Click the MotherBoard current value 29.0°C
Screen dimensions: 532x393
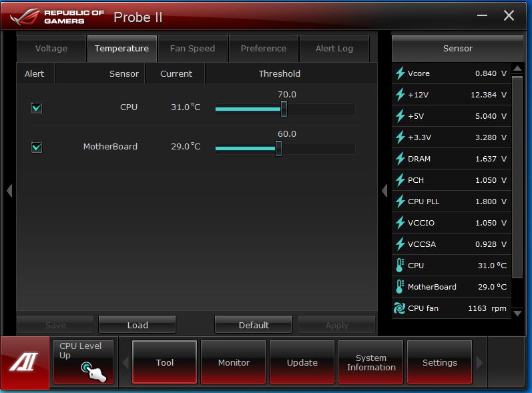coord(186,147)
